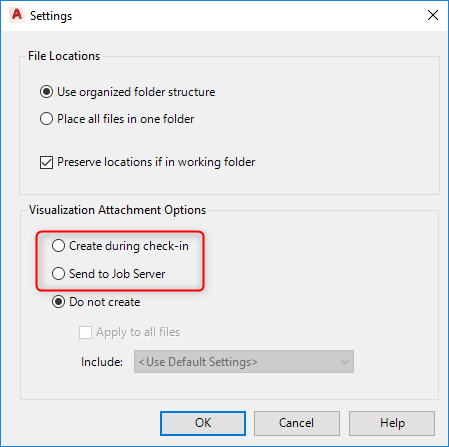The image size is (449, 447).
Task: Click the AutoCAD logo in title bar
Action: (17, 15)
